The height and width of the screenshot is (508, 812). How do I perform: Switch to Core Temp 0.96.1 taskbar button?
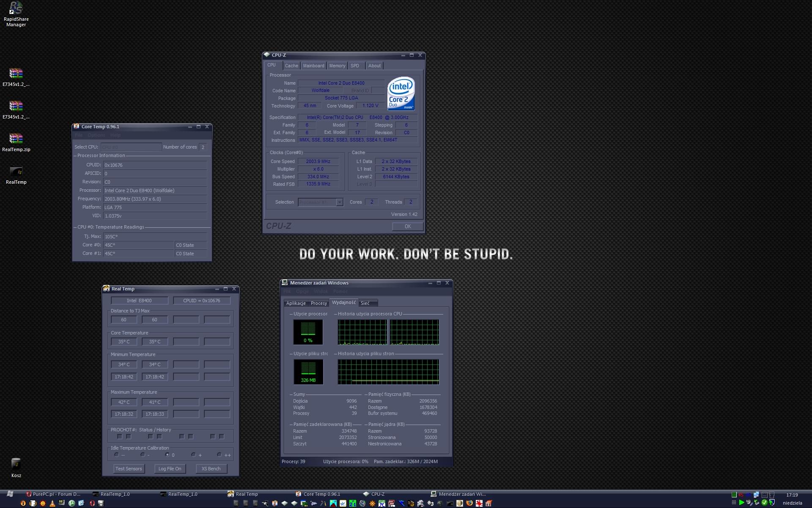click(x=318, y=494)
